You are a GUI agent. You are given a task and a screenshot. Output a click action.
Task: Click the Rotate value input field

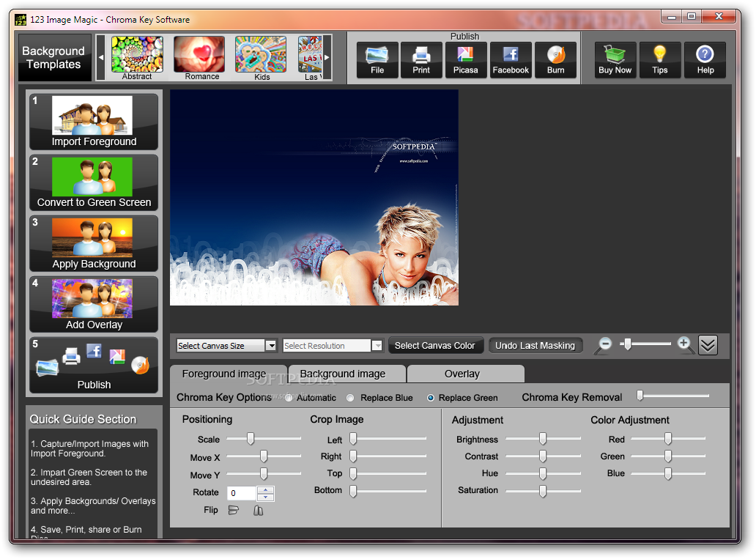[x=242, y=493]
